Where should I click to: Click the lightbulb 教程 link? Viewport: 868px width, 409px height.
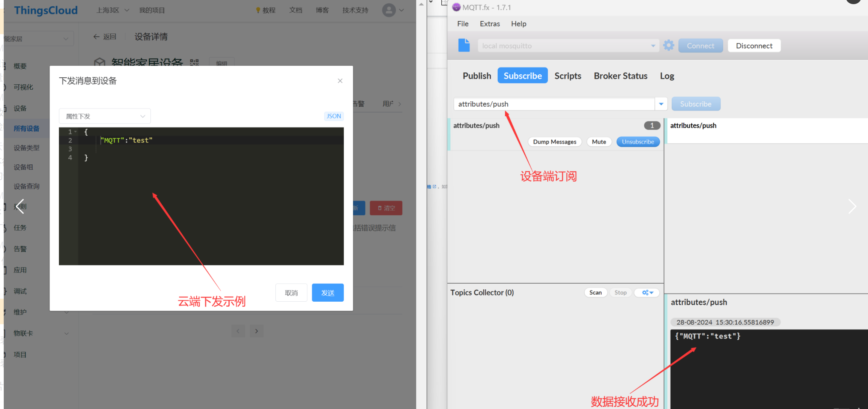point(266,10)
